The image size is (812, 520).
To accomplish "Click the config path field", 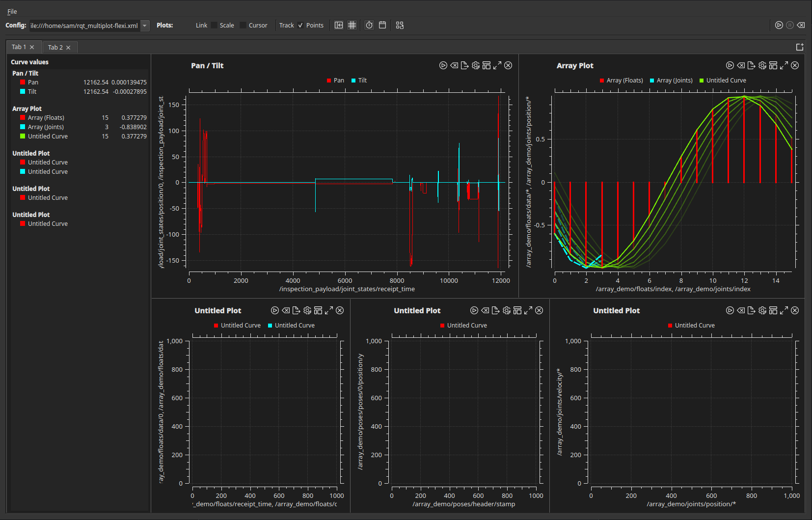I will (84, 26).
